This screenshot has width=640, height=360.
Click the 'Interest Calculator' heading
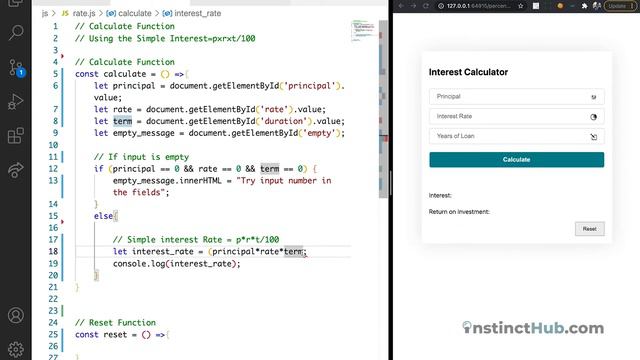tap(468, 72)
